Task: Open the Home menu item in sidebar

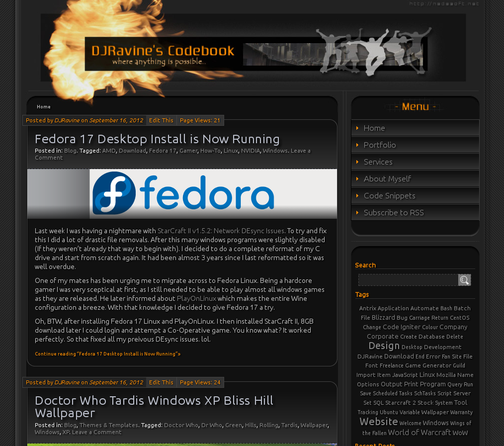Action: (374, 128)
